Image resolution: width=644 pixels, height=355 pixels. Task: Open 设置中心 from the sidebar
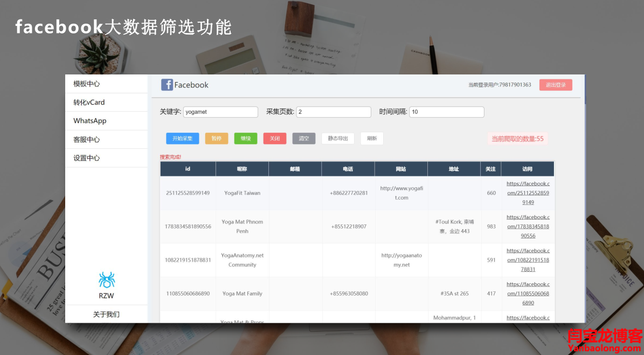coord(87,158)
